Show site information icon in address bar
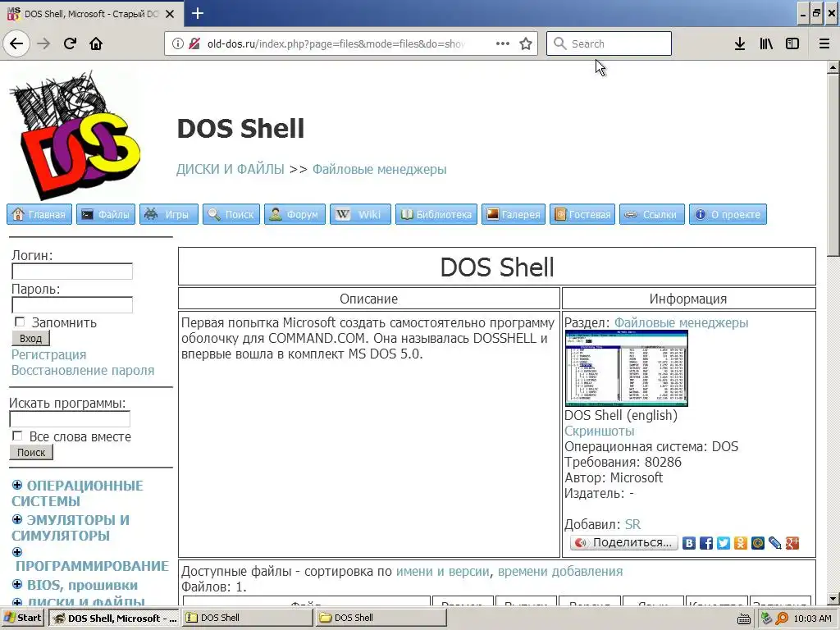The height and width of the screenshot is (630, 840). [x=178, y=43]
